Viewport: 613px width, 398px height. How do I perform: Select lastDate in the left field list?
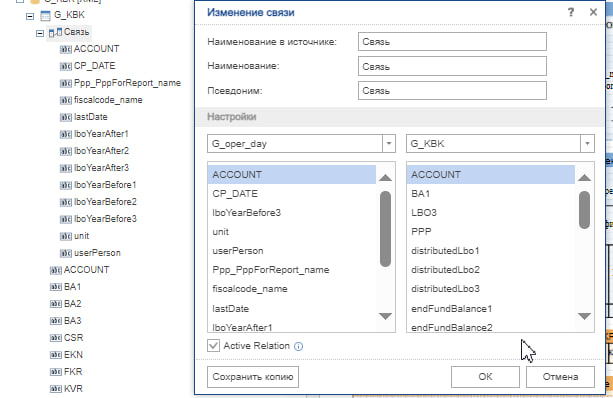292,309
